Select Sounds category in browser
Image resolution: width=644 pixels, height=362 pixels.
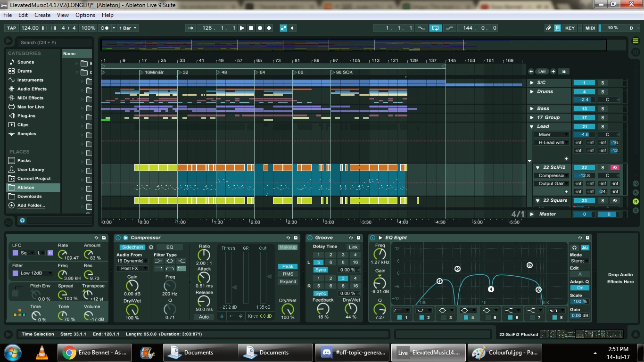(25, 62)
